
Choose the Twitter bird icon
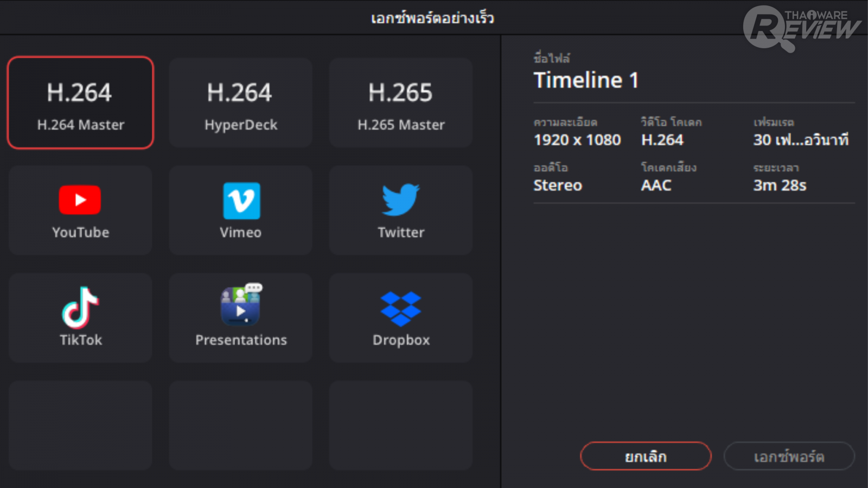point(400,200)
